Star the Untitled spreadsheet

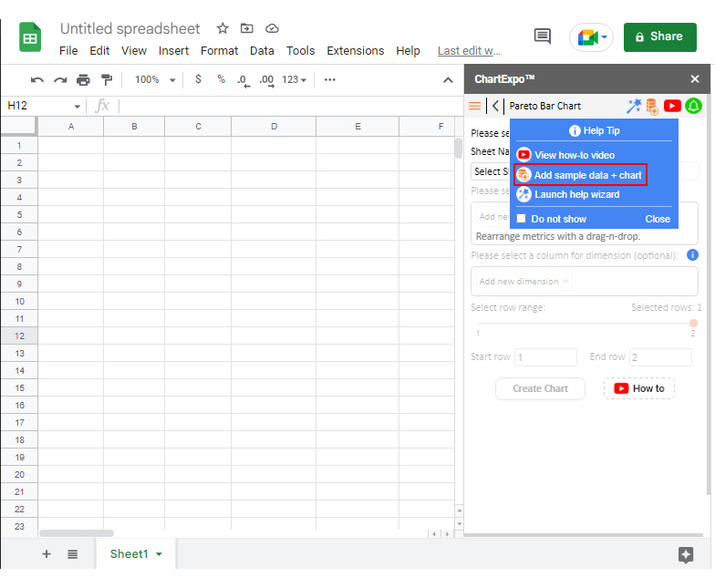click(223, 28)
